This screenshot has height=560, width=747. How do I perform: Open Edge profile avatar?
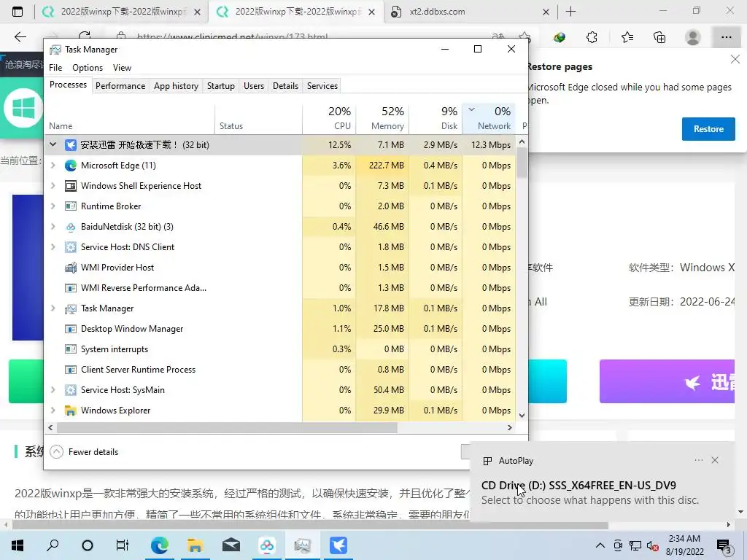pos(693,37)
